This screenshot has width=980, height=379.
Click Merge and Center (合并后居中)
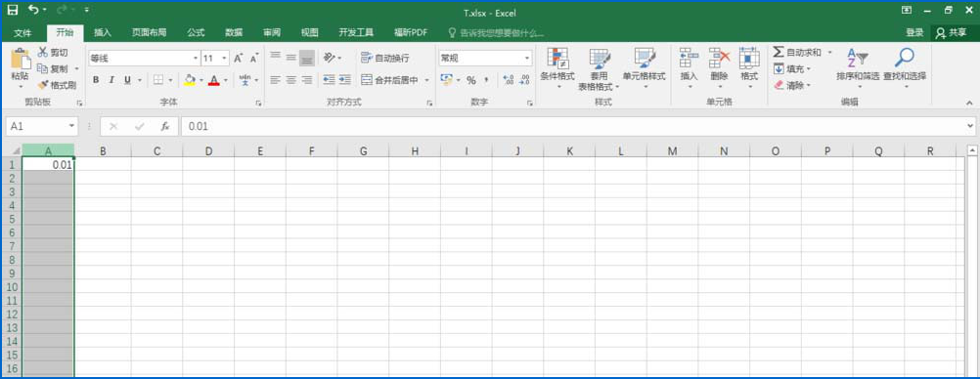389,80
